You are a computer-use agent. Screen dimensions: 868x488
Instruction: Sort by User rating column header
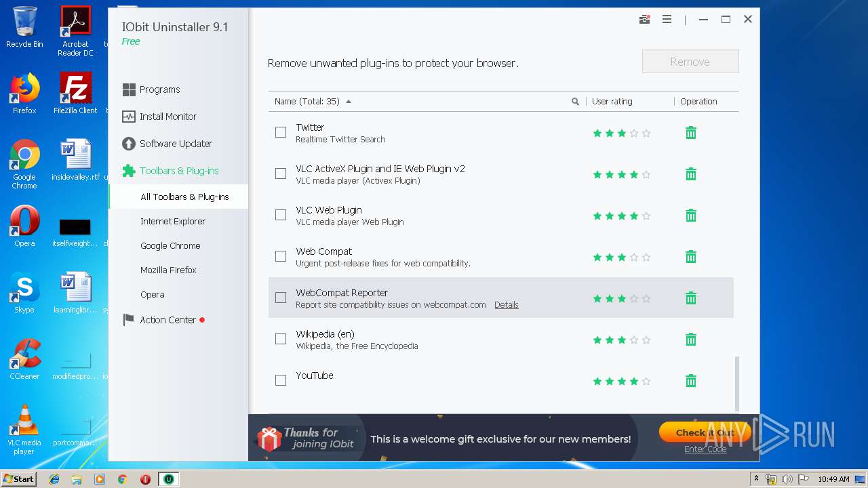coord(612,102)
